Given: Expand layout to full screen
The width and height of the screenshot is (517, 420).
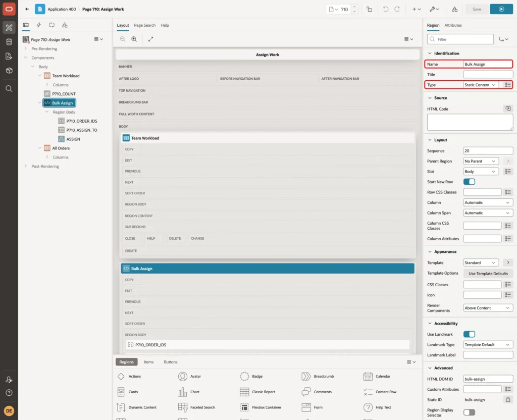Looking at the screenshot, I should [150, 39].
